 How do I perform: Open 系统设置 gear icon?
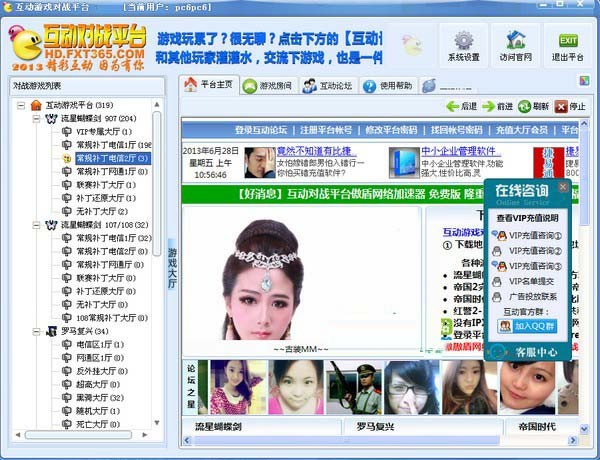coord(463,41)
